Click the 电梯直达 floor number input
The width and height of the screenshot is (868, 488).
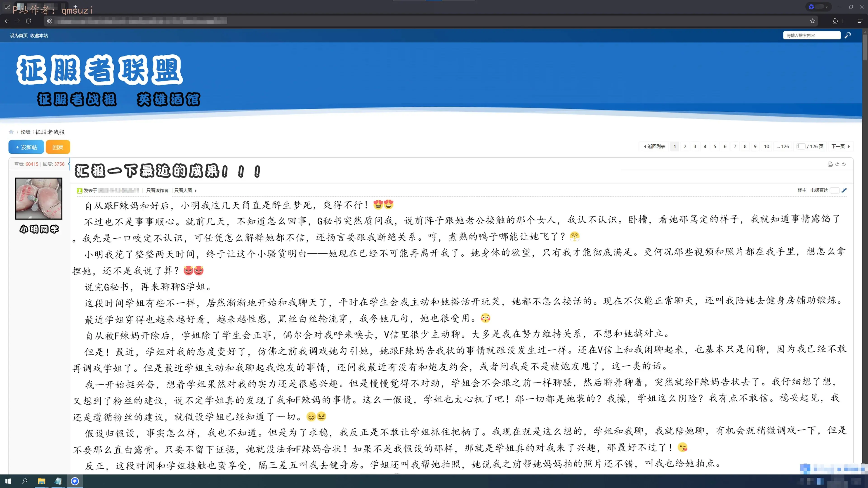pos(835,190)
